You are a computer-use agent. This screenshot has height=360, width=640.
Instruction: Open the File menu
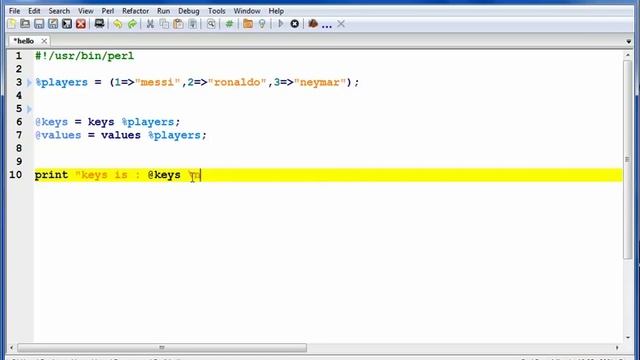pos(14,11)
